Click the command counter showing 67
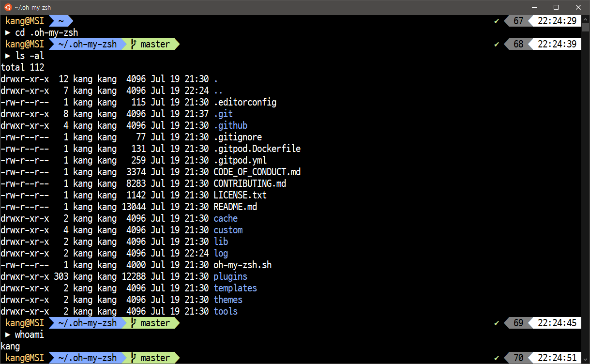 coord(518,21)
